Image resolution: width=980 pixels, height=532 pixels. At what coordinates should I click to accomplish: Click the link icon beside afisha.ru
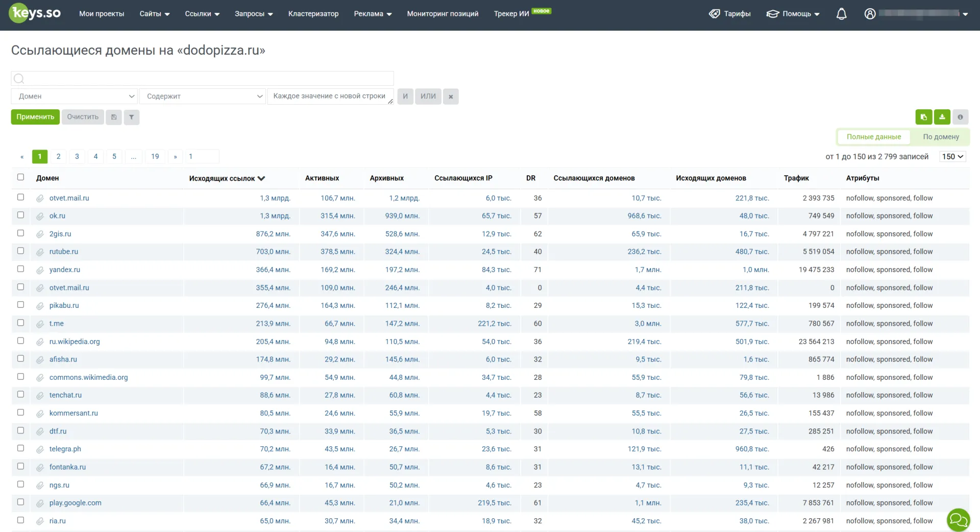click(x=40, y=360)
